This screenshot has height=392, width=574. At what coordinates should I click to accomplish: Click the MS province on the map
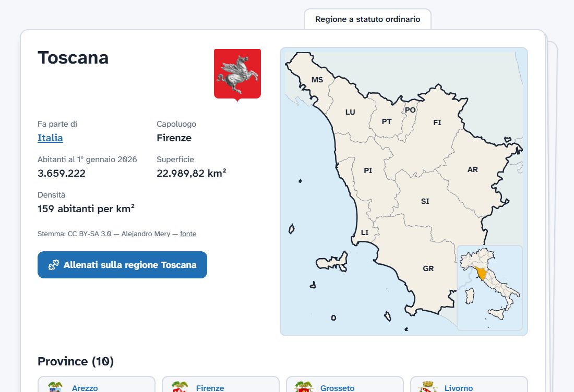click(x=317, y=80)
